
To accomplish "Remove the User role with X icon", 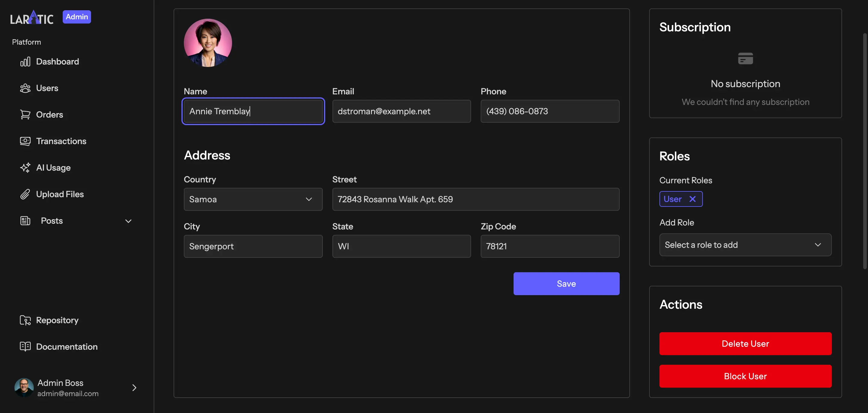I will click(x=692, y=199).
